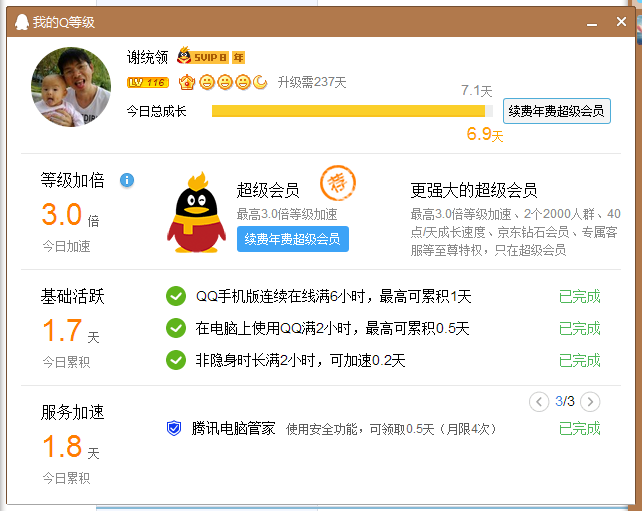Click the 1.7 天 basic activity value
This screenshot has height=511, width=642.
pyautogui.click(x=70, y=331)
